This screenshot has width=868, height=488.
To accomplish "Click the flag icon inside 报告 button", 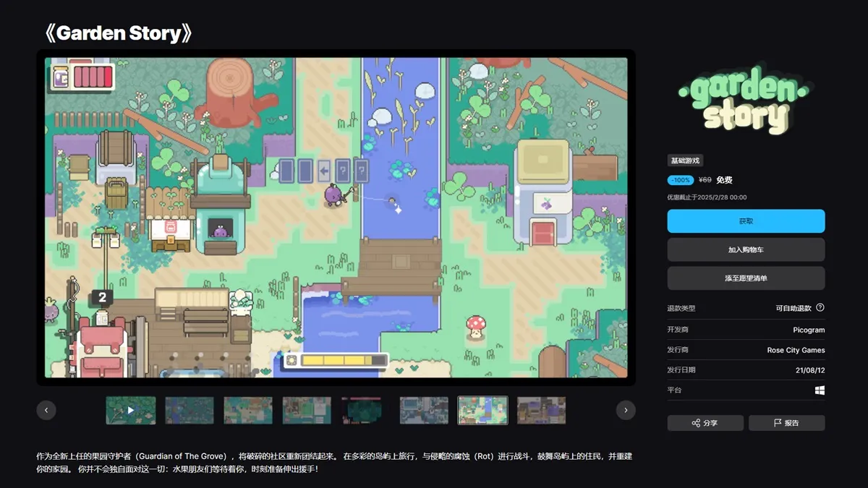I will 778,423.
